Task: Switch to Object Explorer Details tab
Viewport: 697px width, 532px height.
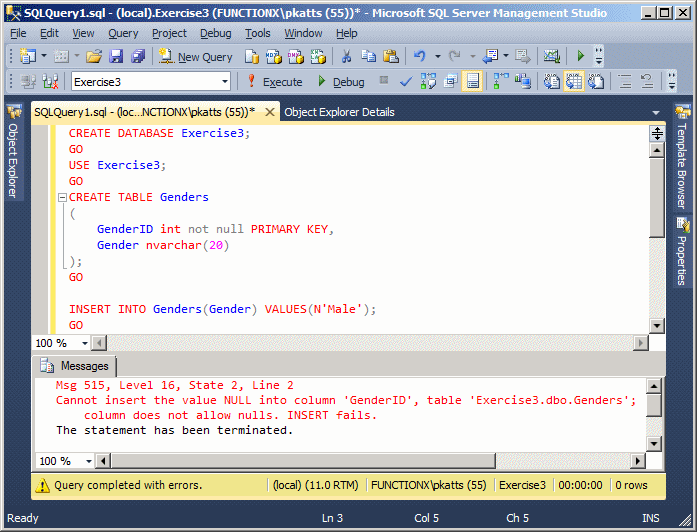Action: [x=339, y=112]
